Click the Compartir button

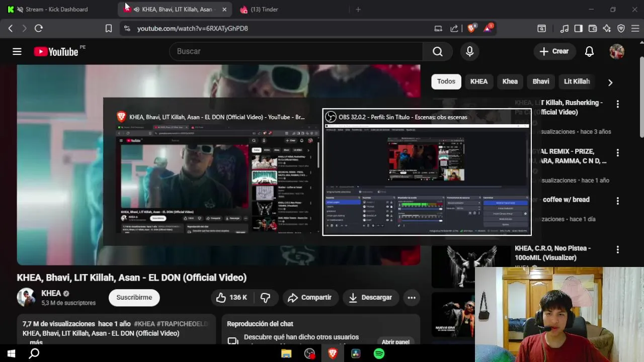310,298
